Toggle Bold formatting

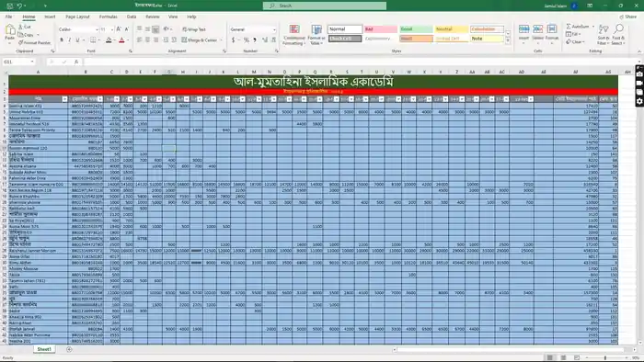(62, 40)
